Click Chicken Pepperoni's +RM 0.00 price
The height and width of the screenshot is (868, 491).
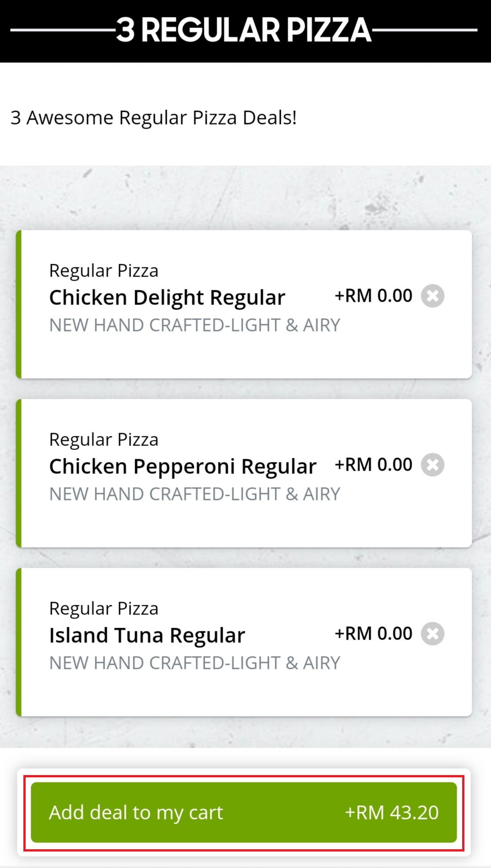[x=373, y=465]
